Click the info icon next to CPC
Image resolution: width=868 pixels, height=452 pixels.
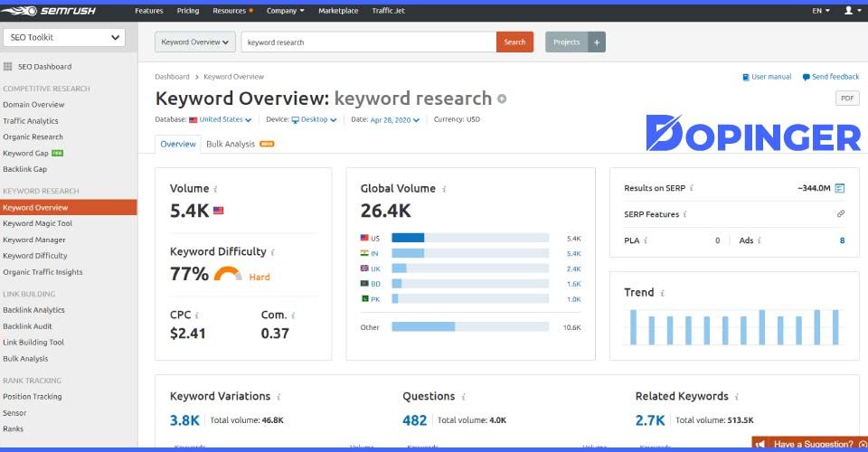pyautogui.click(x=197, y=315)
